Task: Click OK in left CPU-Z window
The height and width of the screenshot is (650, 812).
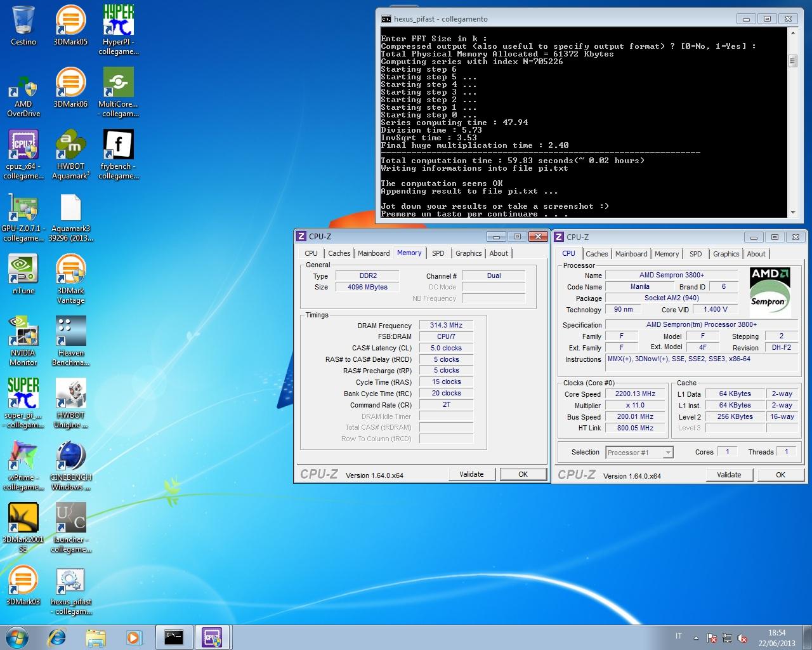Action: pyautogui.click(x=523, y=474)
